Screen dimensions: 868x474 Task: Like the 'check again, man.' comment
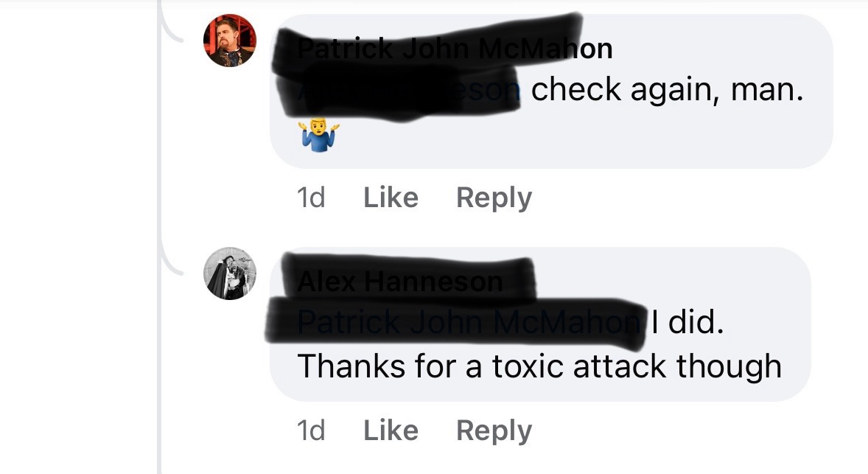(x=391, y=197)
